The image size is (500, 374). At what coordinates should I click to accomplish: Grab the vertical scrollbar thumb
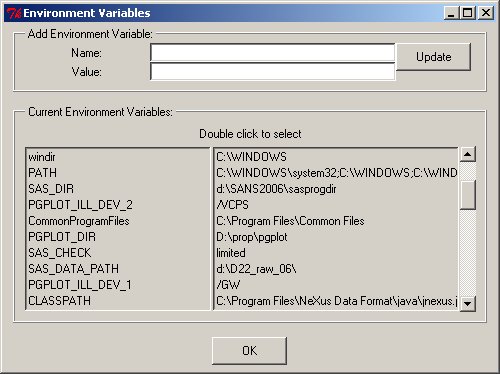(x=468, y=195)
